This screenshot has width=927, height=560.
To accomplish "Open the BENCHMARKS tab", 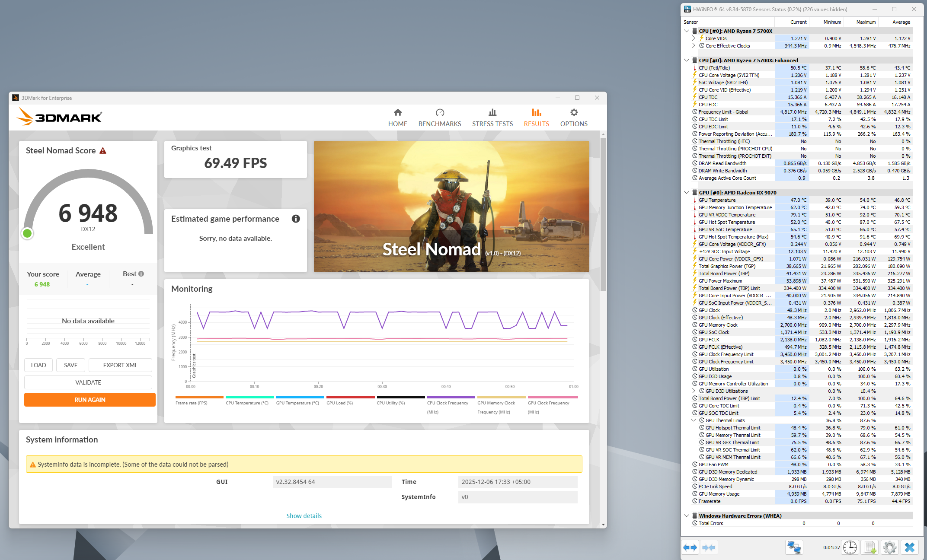I will 439,118.
